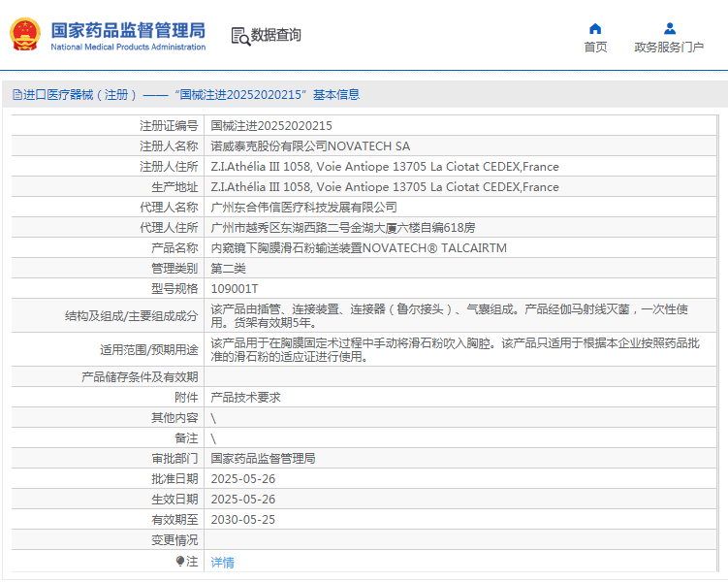This screenshot has height=582, width=728.
Task: Click the 生产地址 label
Action: [174, 187]
